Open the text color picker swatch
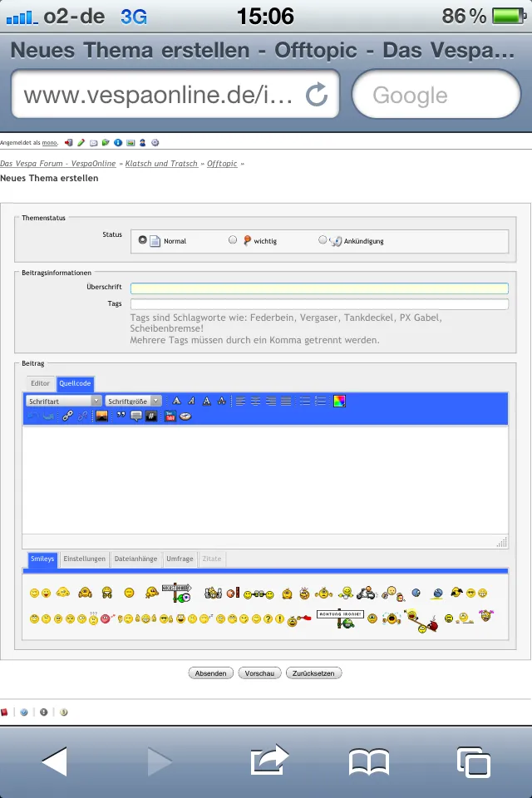Viewport: 532px width, 798px height. (x=339, y=401)
